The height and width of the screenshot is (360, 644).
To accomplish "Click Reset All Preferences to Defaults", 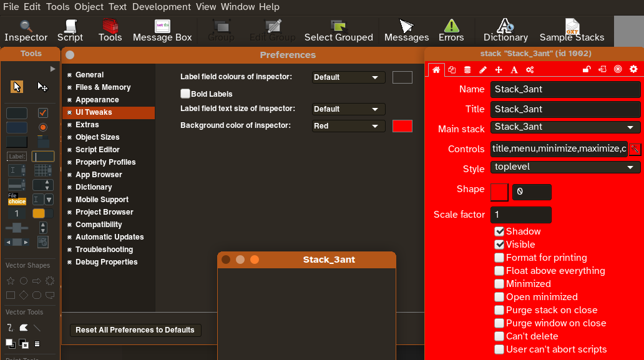I will coord(135,330).
